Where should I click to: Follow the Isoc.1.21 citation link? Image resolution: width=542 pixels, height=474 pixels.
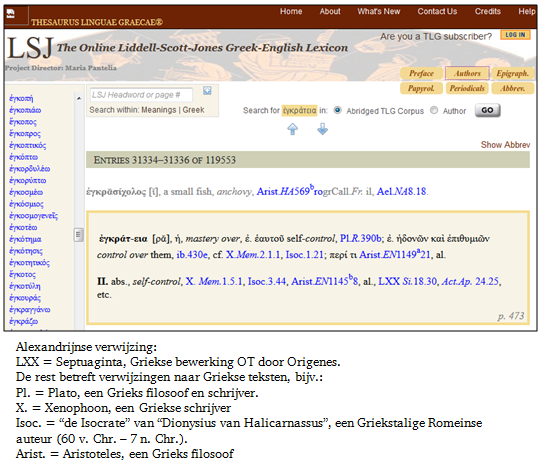click(x=305, y=255)
